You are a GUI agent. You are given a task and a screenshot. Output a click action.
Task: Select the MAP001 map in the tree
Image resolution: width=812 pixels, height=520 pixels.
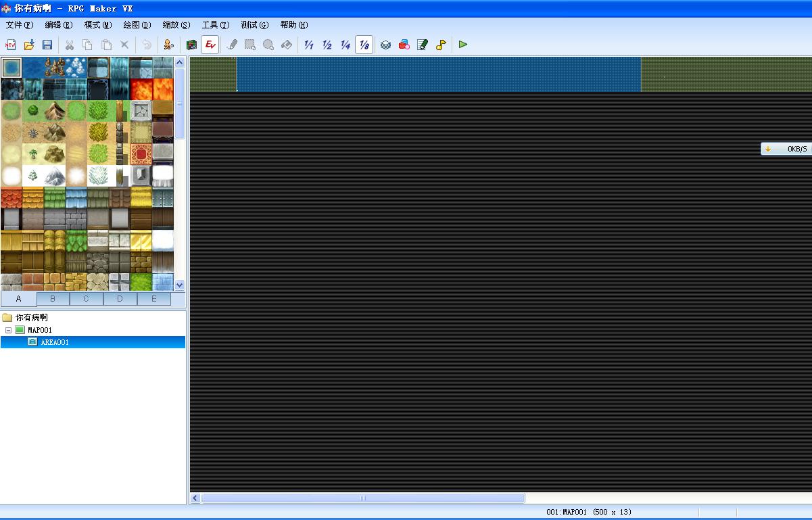(x=40, y=330)
